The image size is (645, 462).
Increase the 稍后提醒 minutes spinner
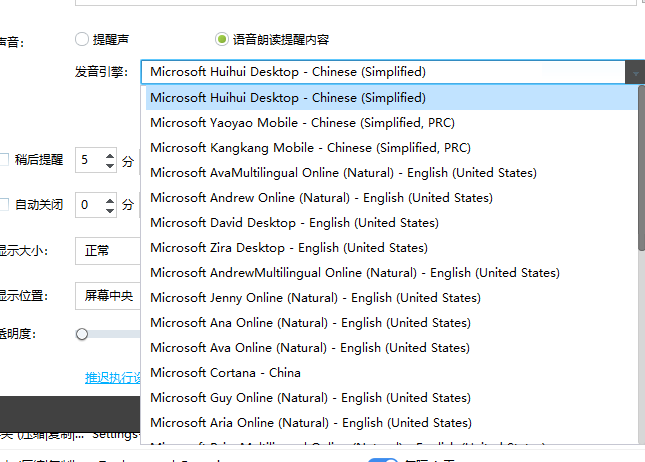tap(110, 156)
